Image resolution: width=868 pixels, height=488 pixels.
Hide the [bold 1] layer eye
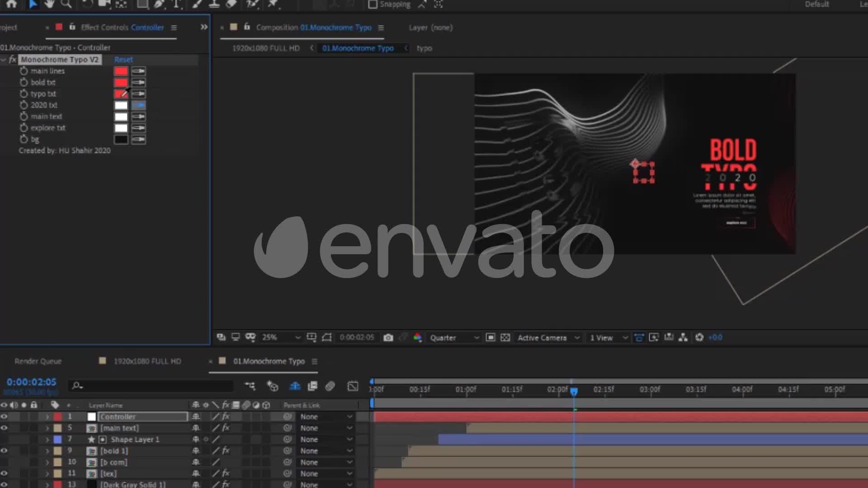pos(4,450)
